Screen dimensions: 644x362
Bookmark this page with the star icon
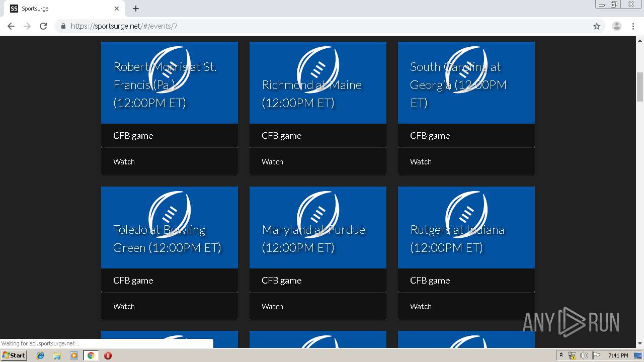pyautogui.click(x=597, y=26)
